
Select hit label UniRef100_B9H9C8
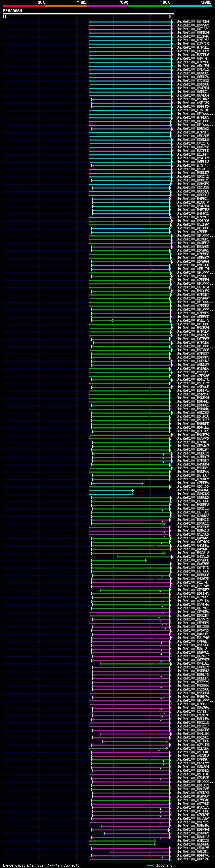pyautogui.click(x=193, y=84)
